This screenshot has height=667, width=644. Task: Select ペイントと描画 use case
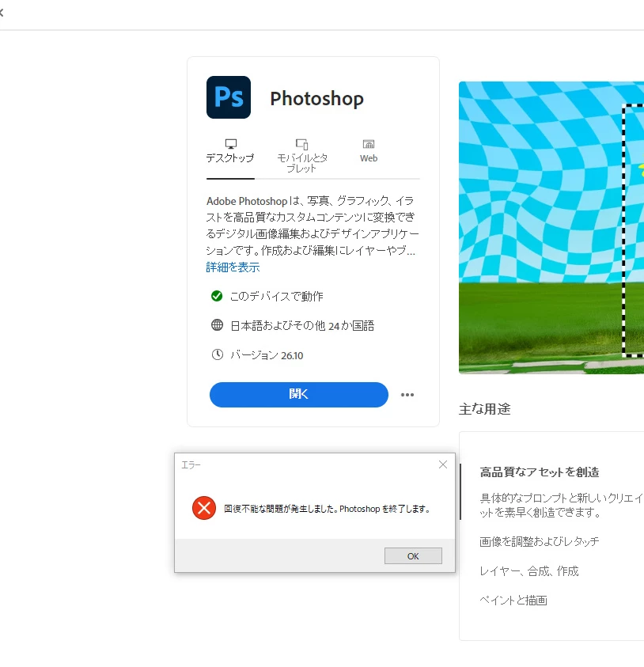click(513, 601)
